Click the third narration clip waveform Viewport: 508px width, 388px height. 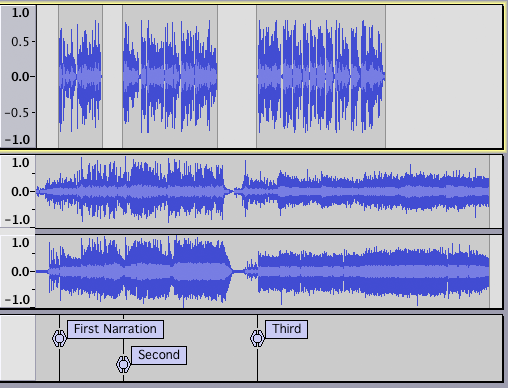click(321, 76)
